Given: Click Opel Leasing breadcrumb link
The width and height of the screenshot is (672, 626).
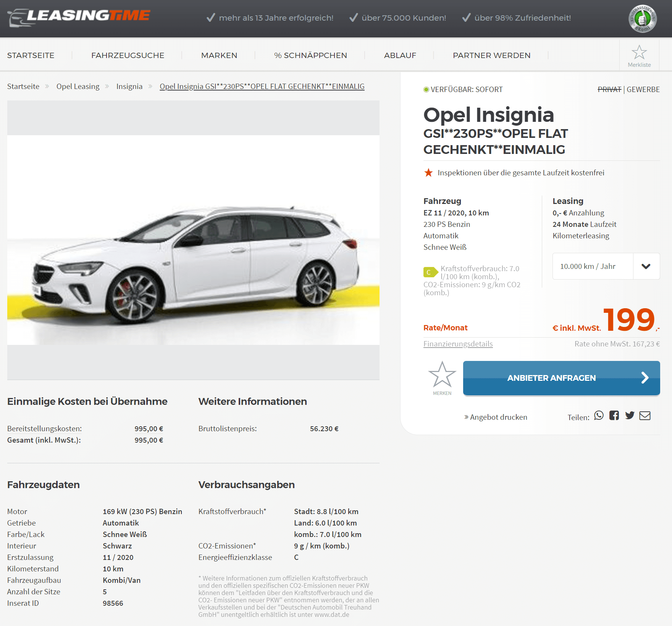Looking at the screenshot, I should [78, 86].
